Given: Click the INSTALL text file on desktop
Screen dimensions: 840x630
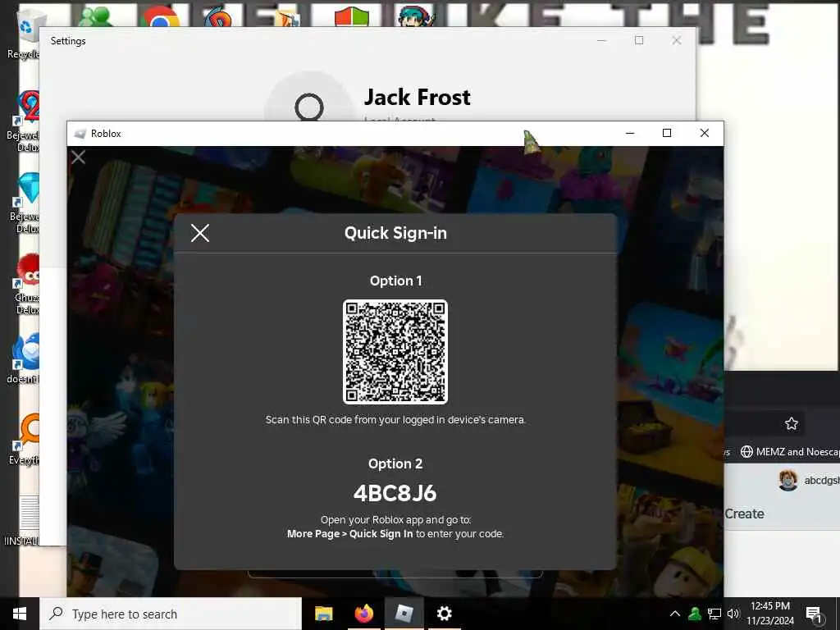Looking at the screenshot, I should pyautogui.click(x=22, y=521).
